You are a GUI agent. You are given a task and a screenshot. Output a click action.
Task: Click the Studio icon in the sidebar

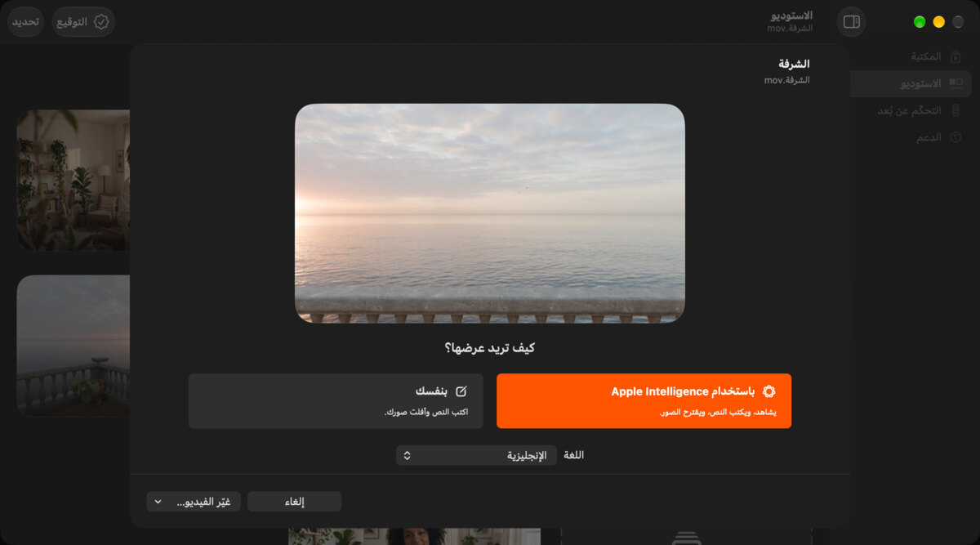955,83
